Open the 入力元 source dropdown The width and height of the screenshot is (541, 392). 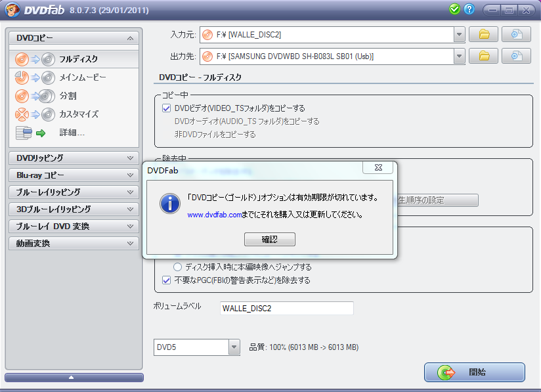click(459, 35)
